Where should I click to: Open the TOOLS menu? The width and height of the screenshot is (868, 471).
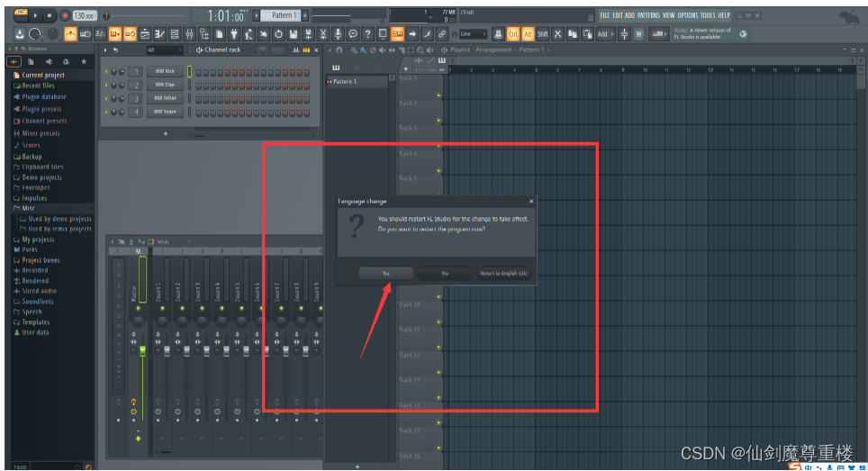(708, 15)
